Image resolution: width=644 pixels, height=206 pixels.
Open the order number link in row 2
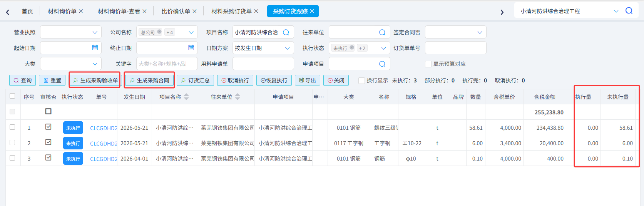point(103,143)
